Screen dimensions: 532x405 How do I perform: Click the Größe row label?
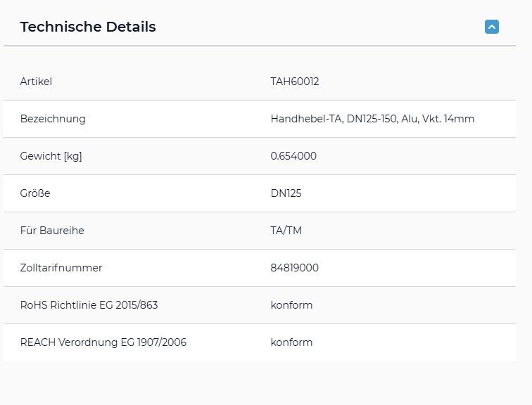(35, 193)
